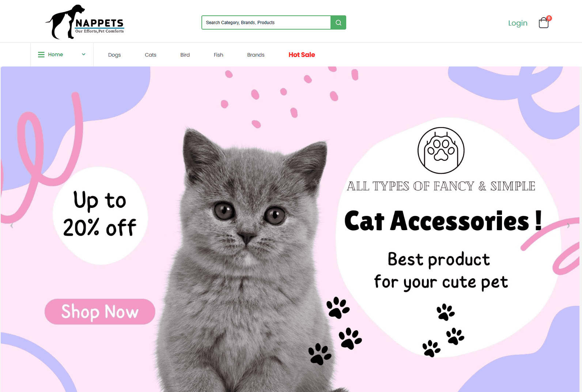Screen dimensions: 582x392
Task: Open the Dogs category
Action: pyautogui.click(x=114, y=55)
